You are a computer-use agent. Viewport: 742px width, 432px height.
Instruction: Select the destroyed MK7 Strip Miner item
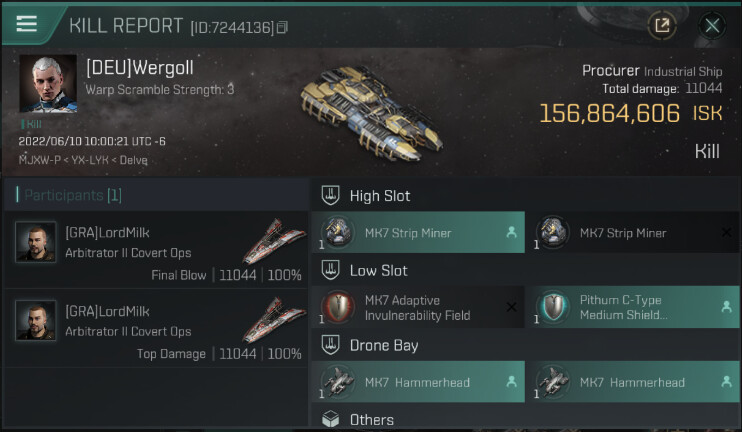click(633, 233)
